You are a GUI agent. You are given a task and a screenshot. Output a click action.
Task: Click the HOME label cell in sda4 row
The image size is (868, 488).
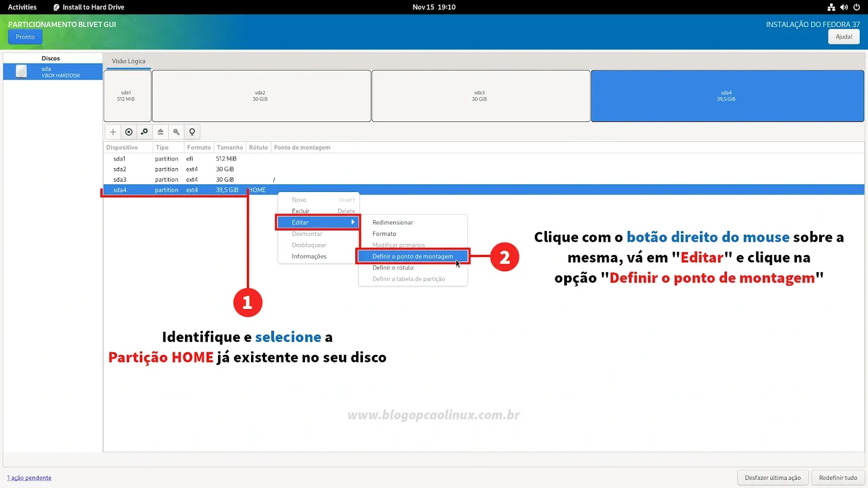click(x=257, y=190)
